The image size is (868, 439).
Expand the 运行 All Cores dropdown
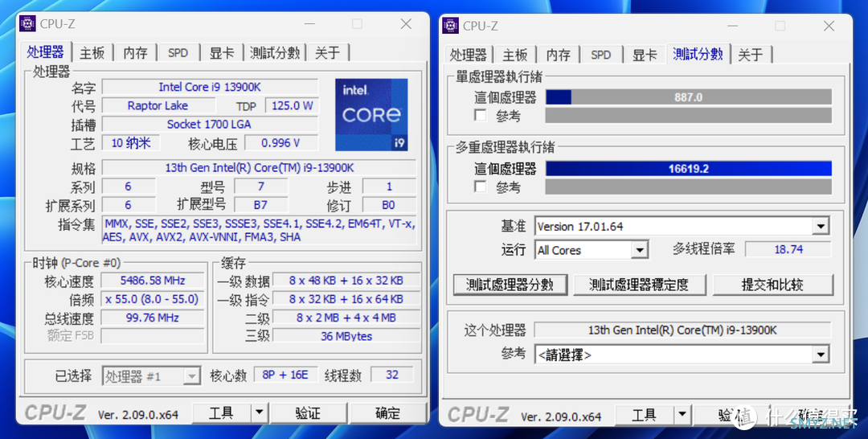click(x=640, y=250)
